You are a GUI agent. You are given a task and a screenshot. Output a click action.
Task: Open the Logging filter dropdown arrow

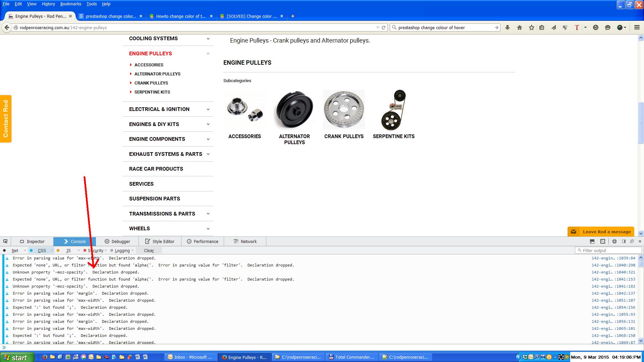coord(133,250)
